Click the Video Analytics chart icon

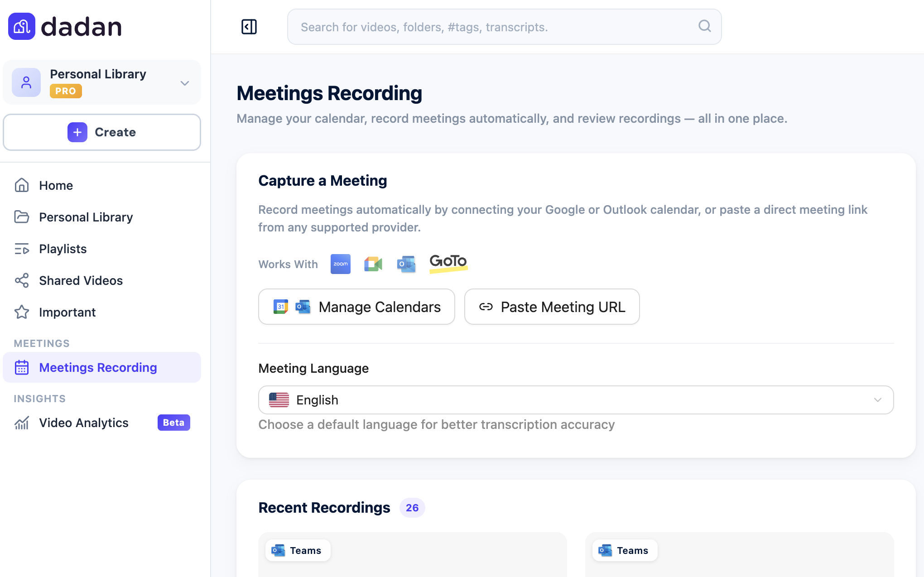tap(22, 423)
